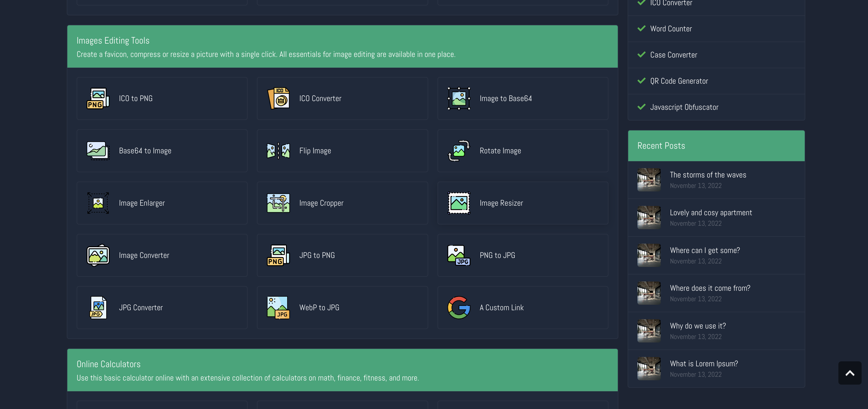Viewport: 868px width, 409px height.
Task: Open post The storms of the waves
Action: (x=708, y=175)
